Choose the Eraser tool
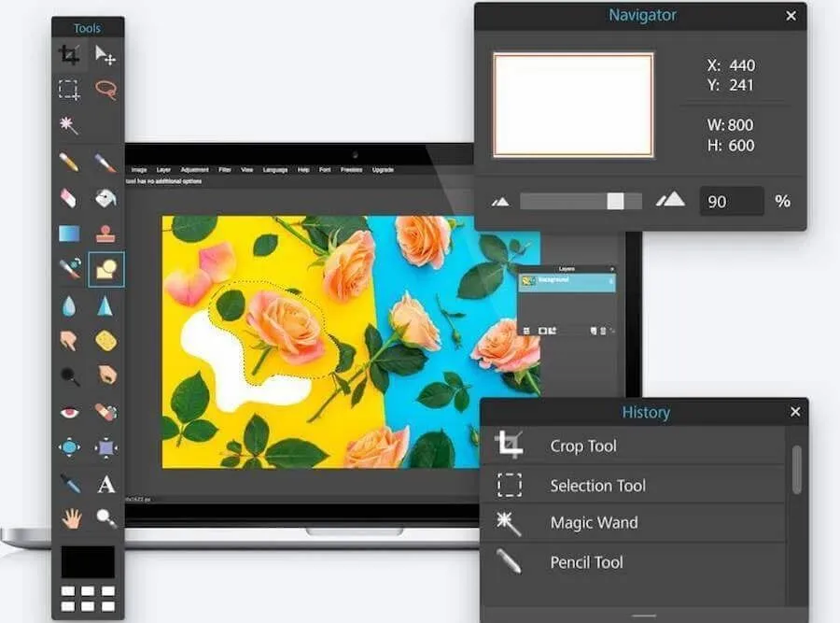The height and width of the screenshot is (623, 840). pos(69,198)
